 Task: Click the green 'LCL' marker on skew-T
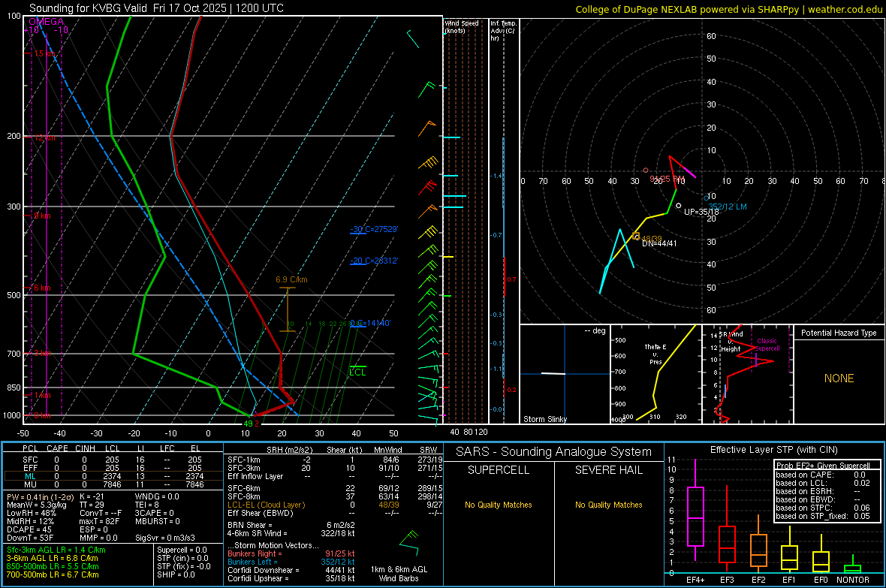pos(357,372)
